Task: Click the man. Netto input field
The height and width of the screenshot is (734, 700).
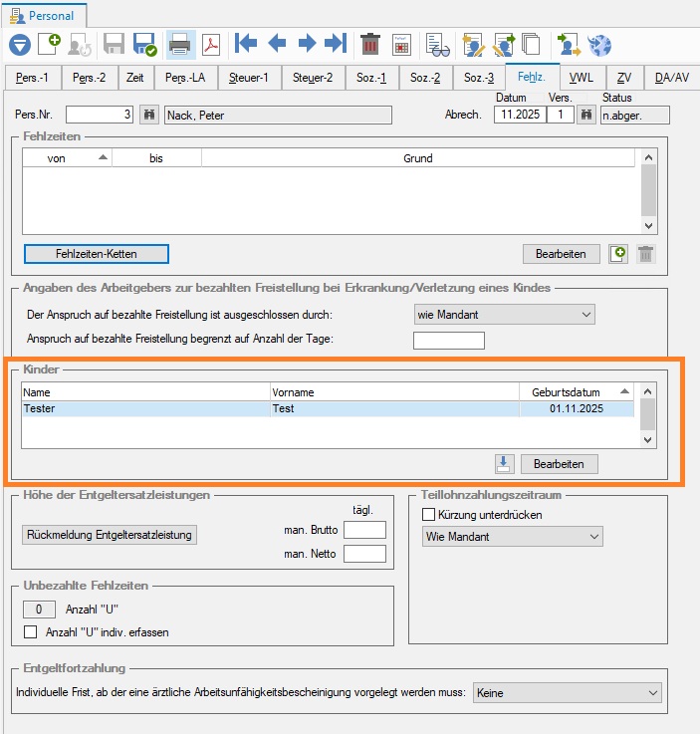Action: tap(365, 554)
